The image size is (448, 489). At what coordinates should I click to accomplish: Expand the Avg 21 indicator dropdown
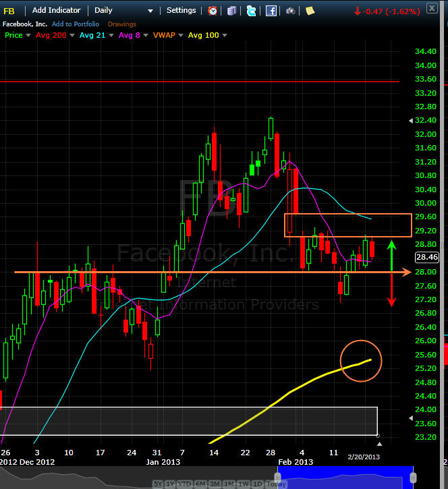111,36
